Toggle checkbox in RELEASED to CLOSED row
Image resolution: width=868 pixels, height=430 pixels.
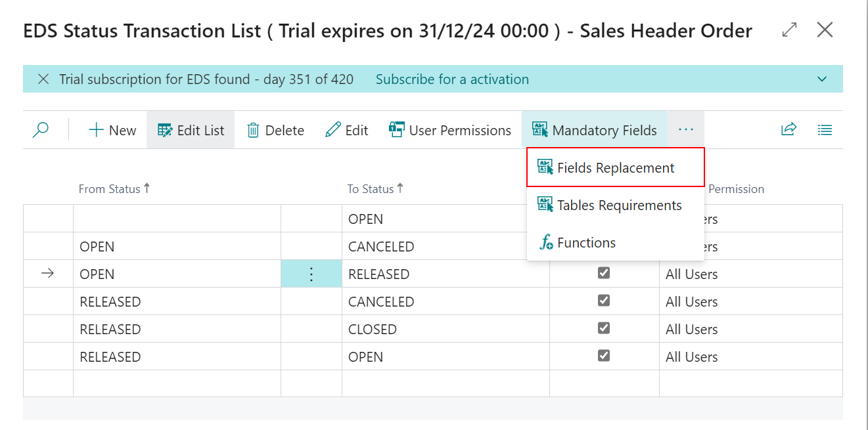coord(604,328)
